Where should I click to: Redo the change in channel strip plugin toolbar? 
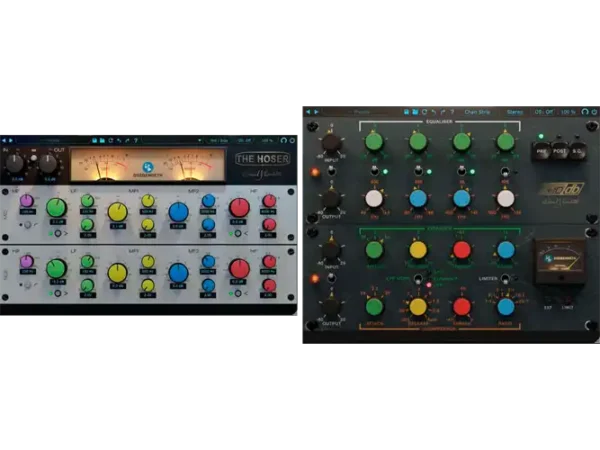(x=443, y=112)
